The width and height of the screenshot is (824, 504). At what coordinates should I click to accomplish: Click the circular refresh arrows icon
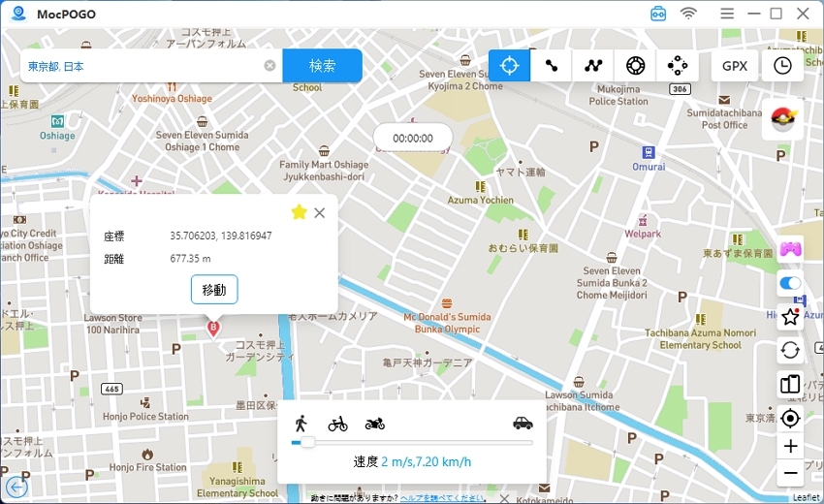pos(790,350)
